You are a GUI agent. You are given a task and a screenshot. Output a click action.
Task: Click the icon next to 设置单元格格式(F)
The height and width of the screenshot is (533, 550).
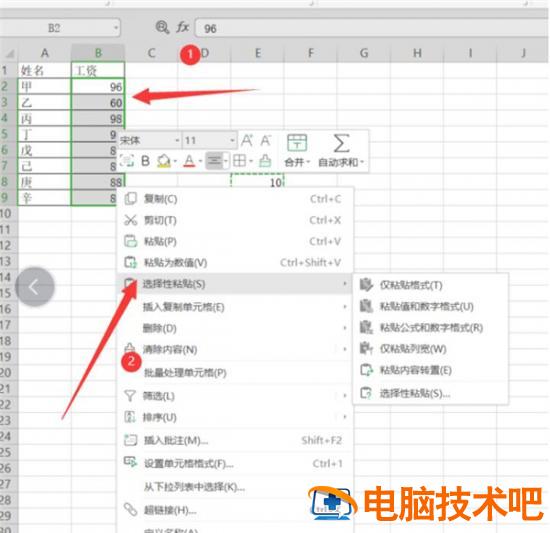[130, 462]
